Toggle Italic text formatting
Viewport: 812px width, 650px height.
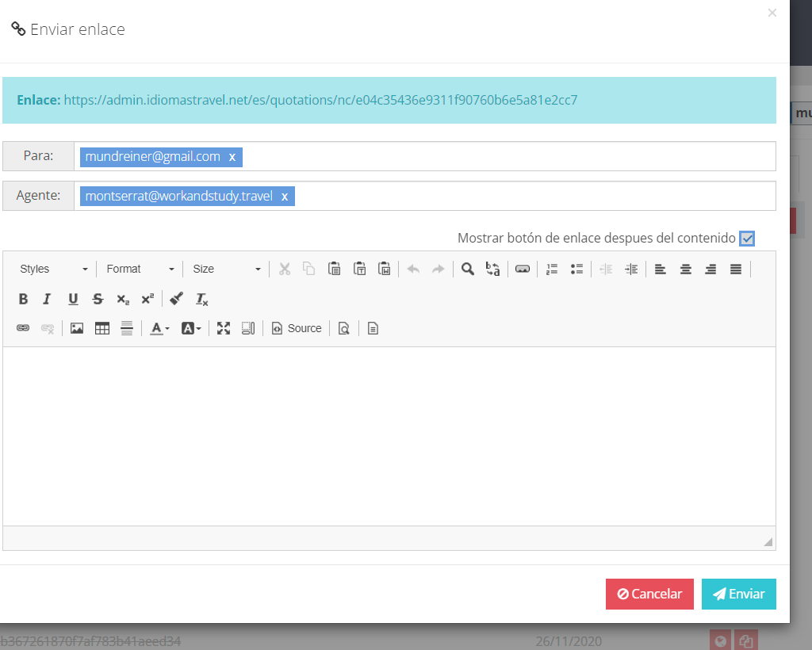tap(47, 299)
